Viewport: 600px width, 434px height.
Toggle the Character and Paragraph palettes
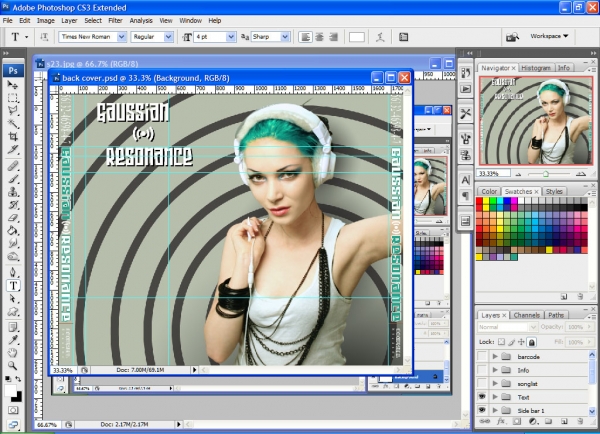(403, 37)
